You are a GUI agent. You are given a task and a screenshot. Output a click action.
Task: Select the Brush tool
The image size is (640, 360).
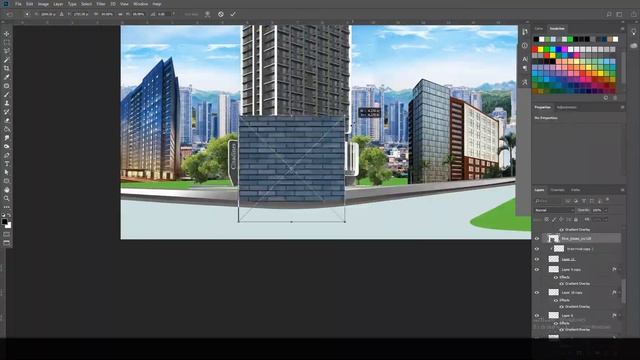(x=7, y=95)
